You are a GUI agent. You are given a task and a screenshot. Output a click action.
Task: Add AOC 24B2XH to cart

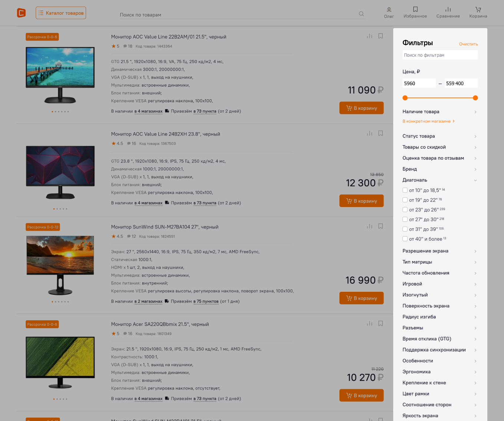tap(361, 201)
